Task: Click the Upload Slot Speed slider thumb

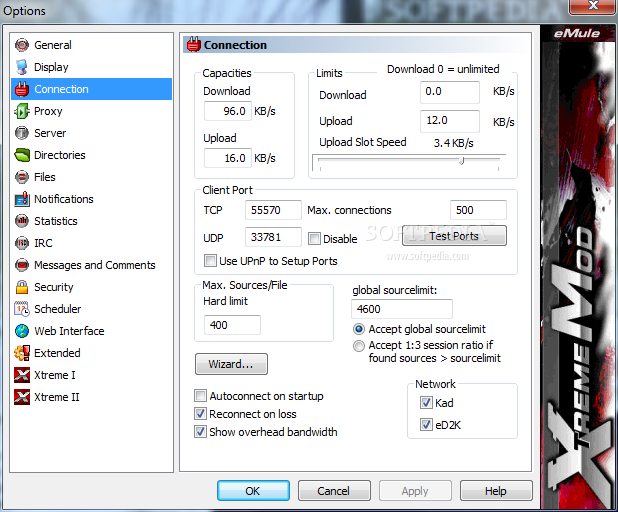Action: (x=462, y=160)
